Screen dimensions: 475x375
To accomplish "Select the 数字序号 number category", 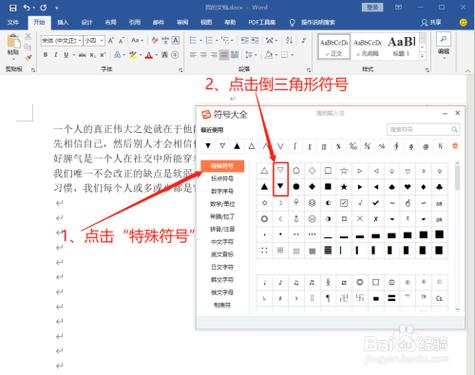I will 222,191.
